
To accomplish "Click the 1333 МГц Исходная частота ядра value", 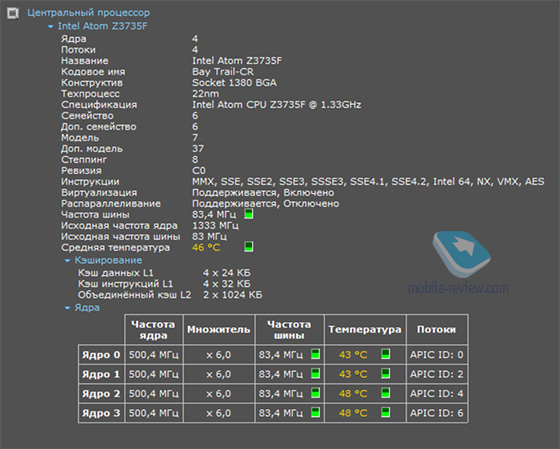I will click(215, 226).
